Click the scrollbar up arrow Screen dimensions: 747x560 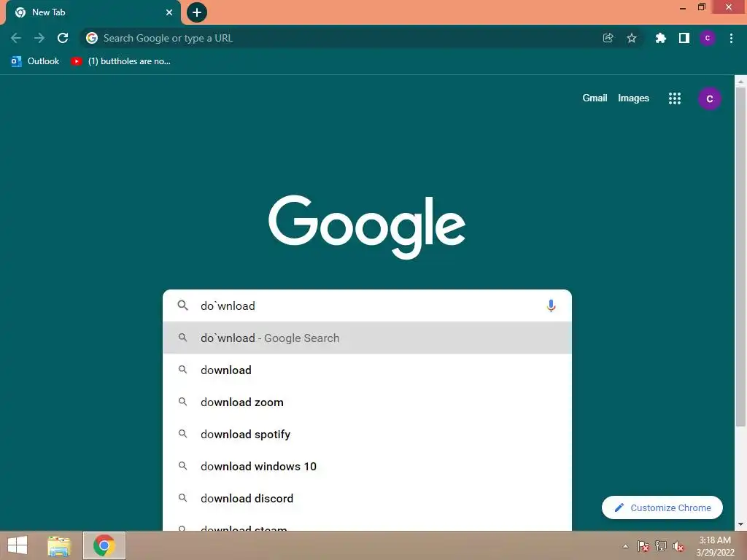[740, 82]
